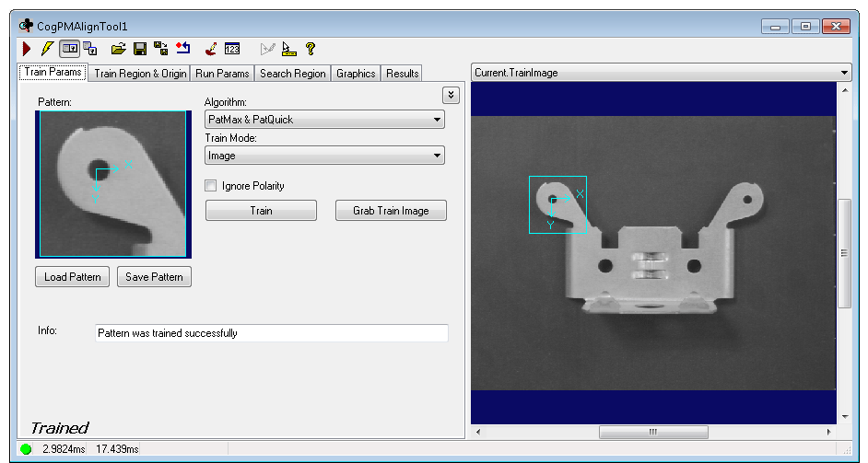The height and width of the screenshot is (463, 868).
Task: Click the Save Pattern button
Action: pos(154,276)
